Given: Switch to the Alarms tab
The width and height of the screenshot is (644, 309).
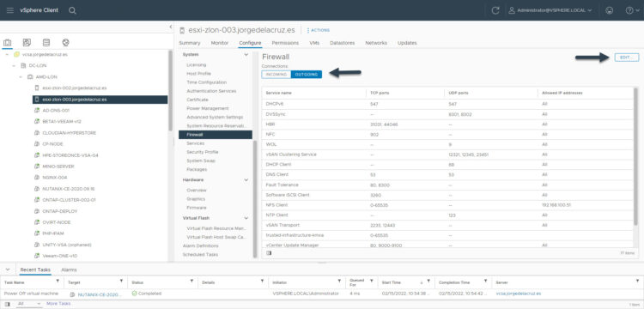Looking at the screenshot, I should click(x=69, y=270).
